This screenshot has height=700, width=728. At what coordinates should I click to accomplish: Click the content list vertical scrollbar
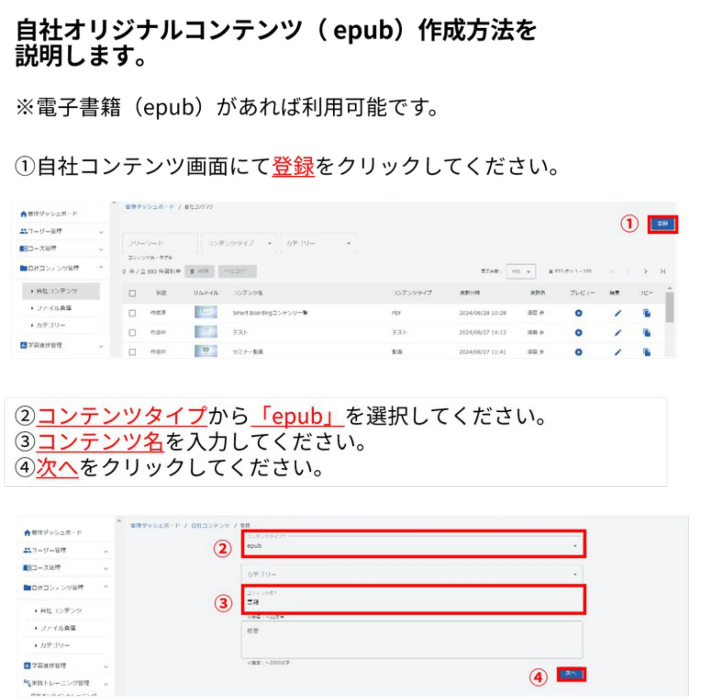click(670, 308)
